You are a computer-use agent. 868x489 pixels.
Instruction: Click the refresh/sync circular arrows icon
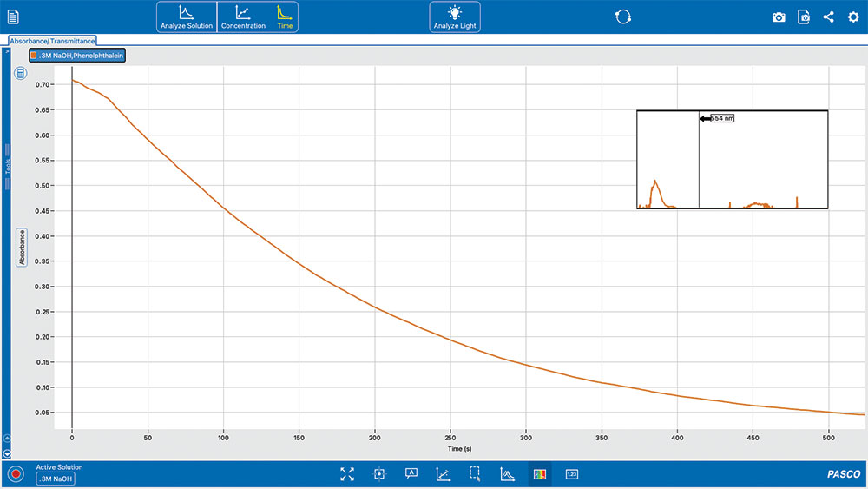(622, 17)
